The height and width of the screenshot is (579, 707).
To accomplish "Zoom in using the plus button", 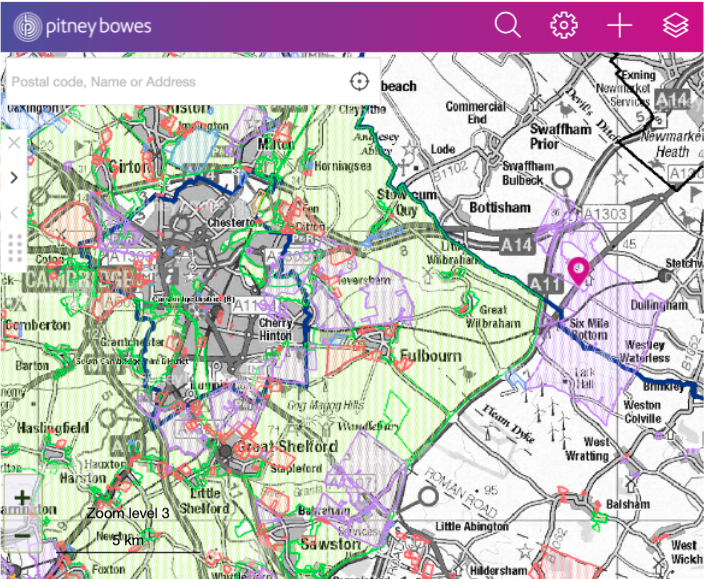I will [x=21, y=497].
